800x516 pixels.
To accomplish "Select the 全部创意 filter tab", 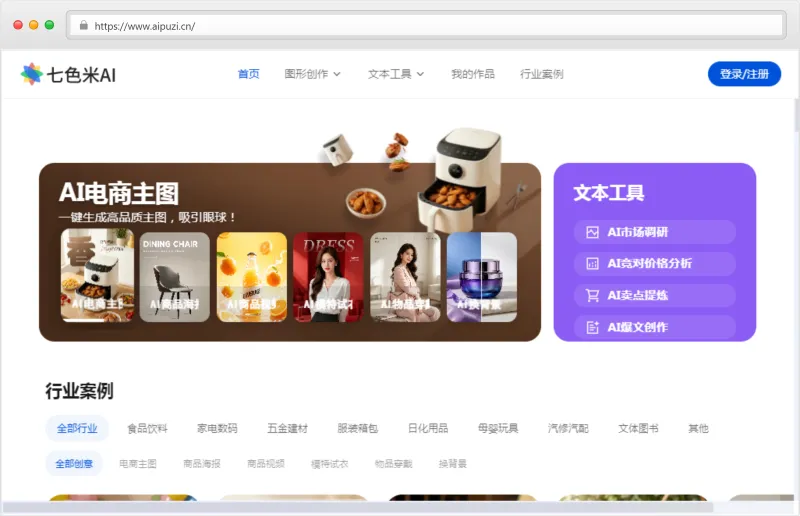I will point(74,463).
